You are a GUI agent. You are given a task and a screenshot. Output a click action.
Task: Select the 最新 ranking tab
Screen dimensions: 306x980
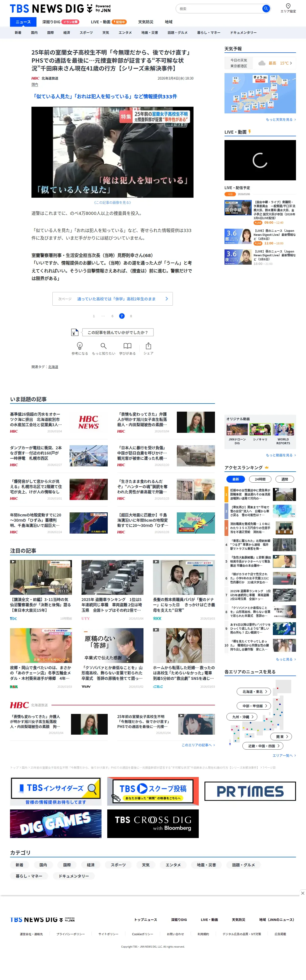tap(236, 479)
